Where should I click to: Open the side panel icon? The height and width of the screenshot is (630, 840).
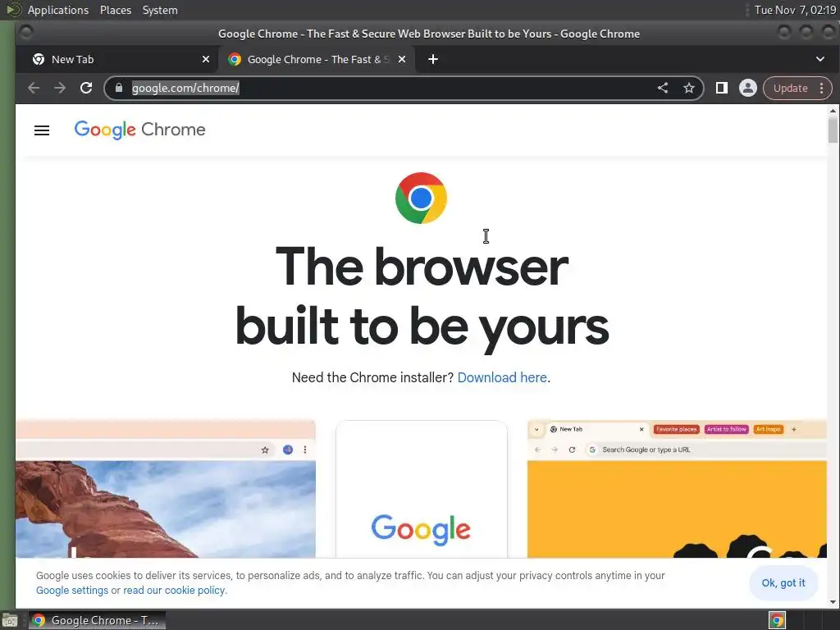[722, 88]
